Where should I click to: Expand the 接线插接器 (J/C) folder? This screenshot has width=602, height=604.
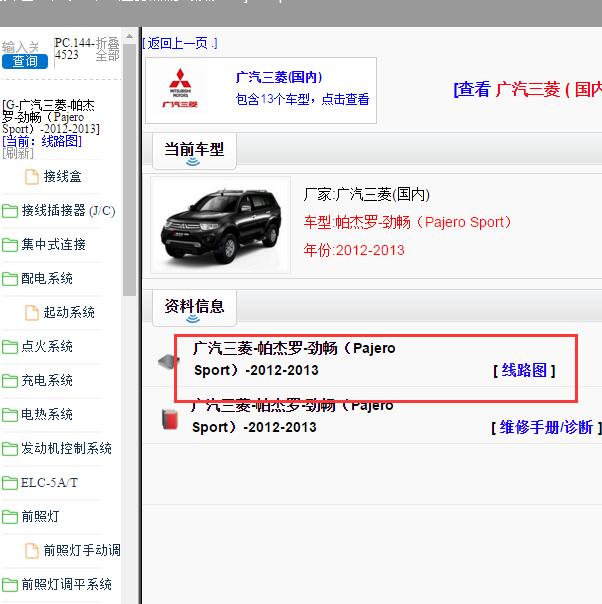tap(68, 211)
